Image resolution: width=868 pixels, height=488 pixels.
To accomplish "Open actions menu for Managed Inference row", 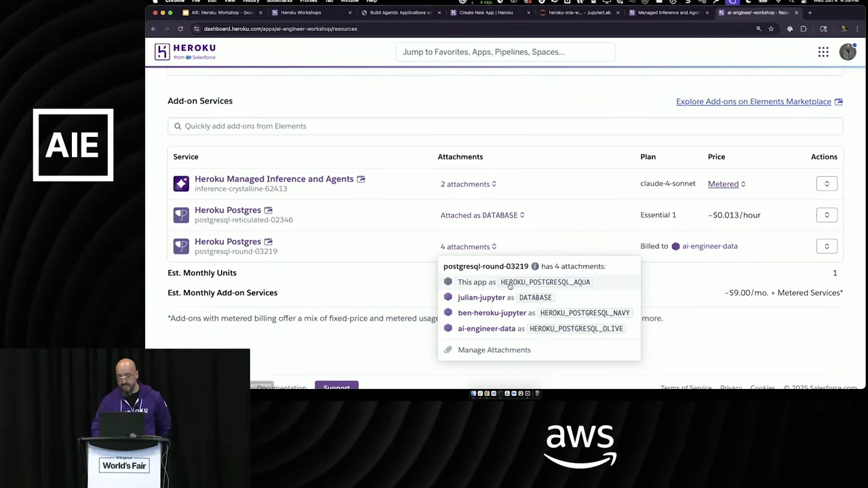I will pos(827,184).
